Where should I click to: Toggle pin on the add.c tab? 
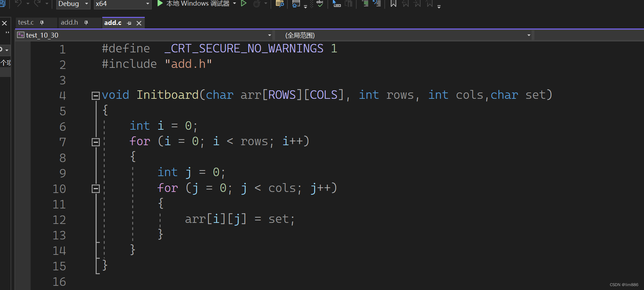(129, 23)
